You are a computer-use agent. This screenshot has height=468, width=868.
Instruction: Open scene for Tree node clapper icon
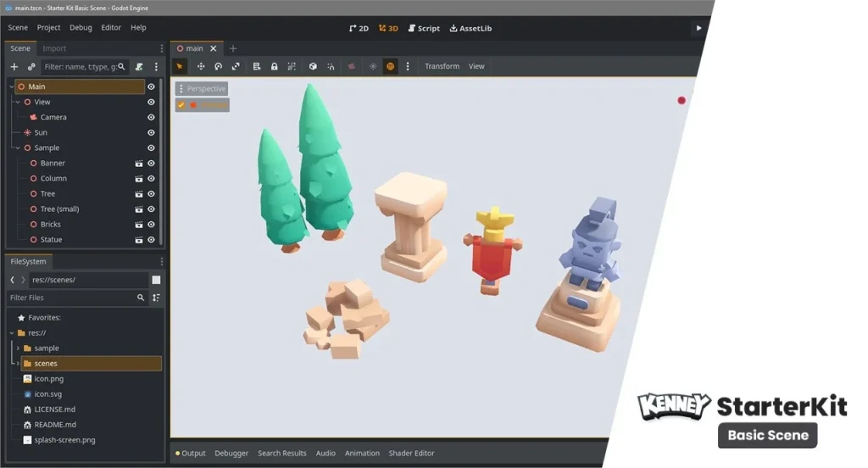(139, 194)
